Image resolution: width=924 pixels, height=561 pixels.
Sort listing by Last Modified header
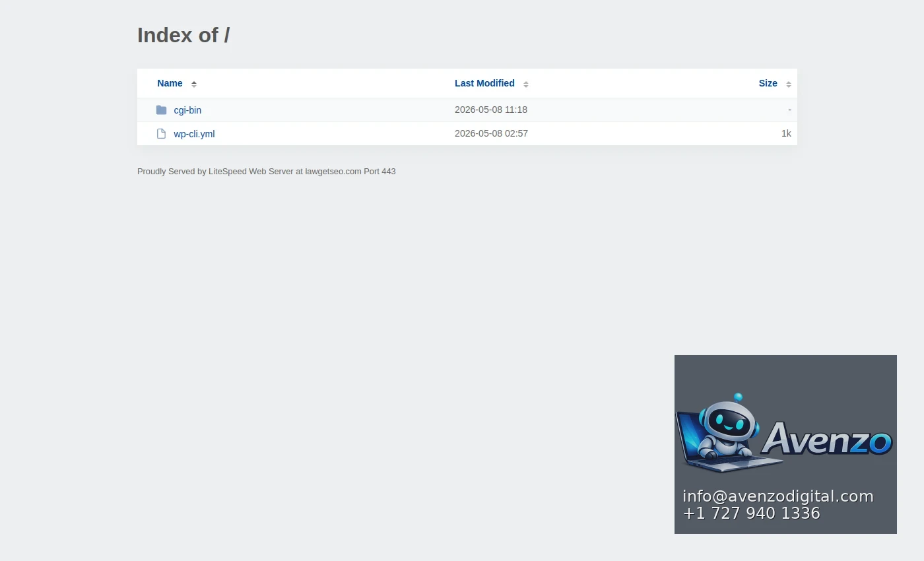[484, 83]
